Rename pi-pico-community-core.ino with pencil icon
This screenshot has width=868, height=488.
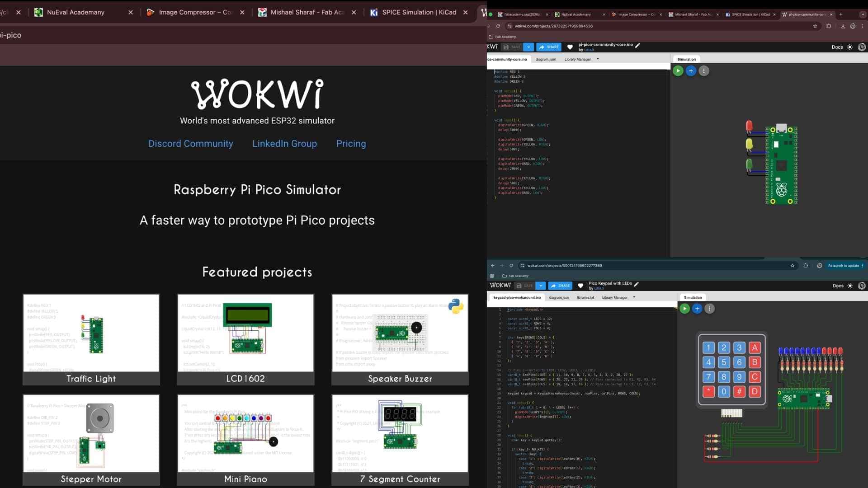638,45
